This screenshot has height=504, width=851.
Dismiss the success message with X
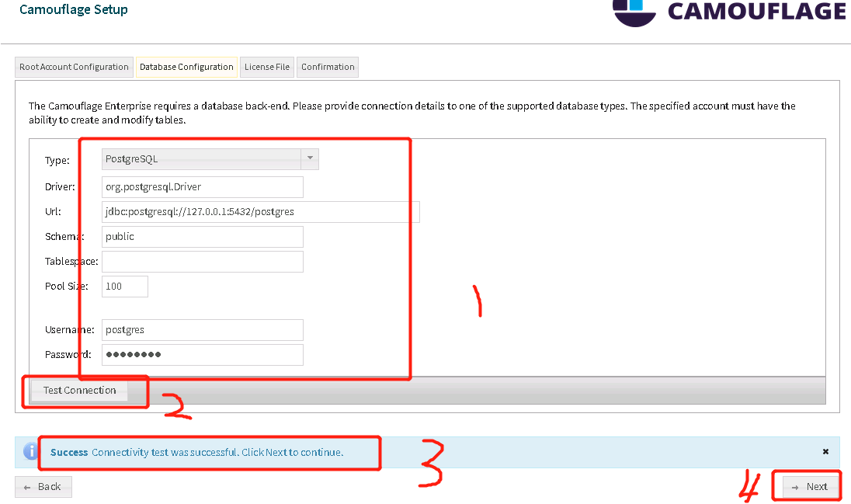click(x=825, y=451)
